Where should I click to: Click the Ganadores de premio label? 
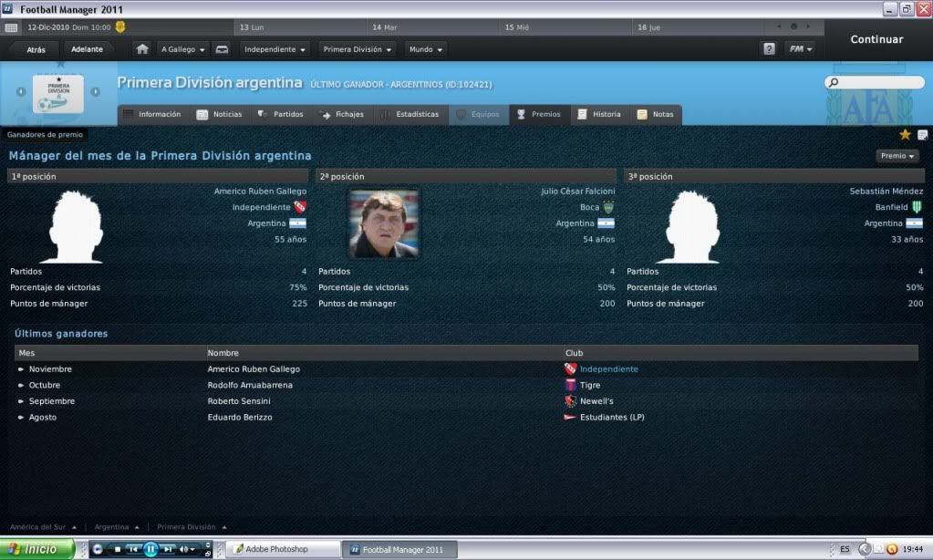(x=46, y=134)
